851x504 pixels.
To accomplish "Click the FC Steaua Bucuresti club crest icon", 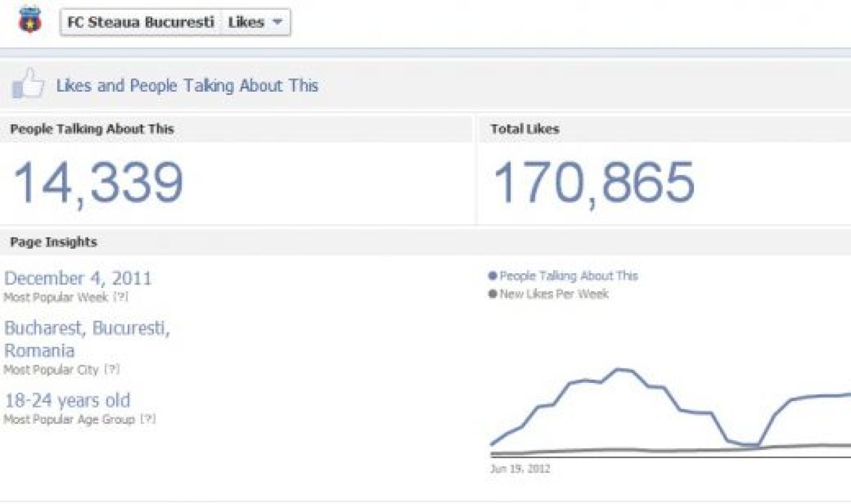I will (29, 20).
